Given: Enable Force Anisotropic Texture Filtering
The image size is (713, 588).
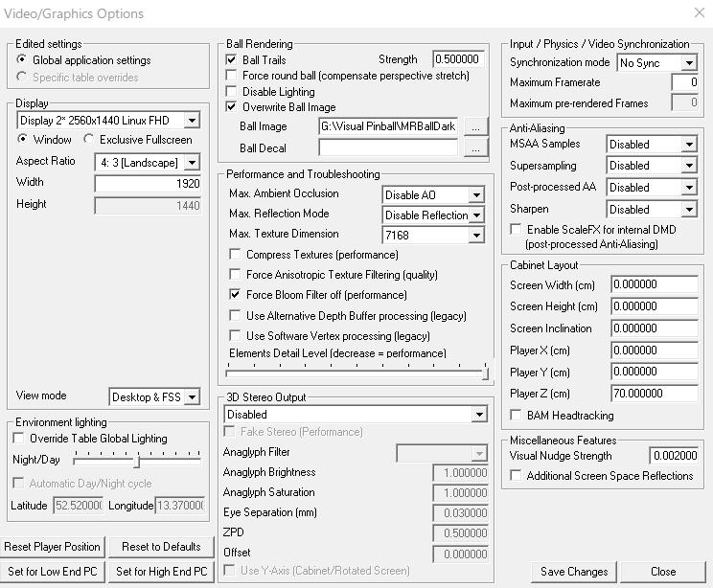Looking at the screenshot, I should tap(235, 274).
